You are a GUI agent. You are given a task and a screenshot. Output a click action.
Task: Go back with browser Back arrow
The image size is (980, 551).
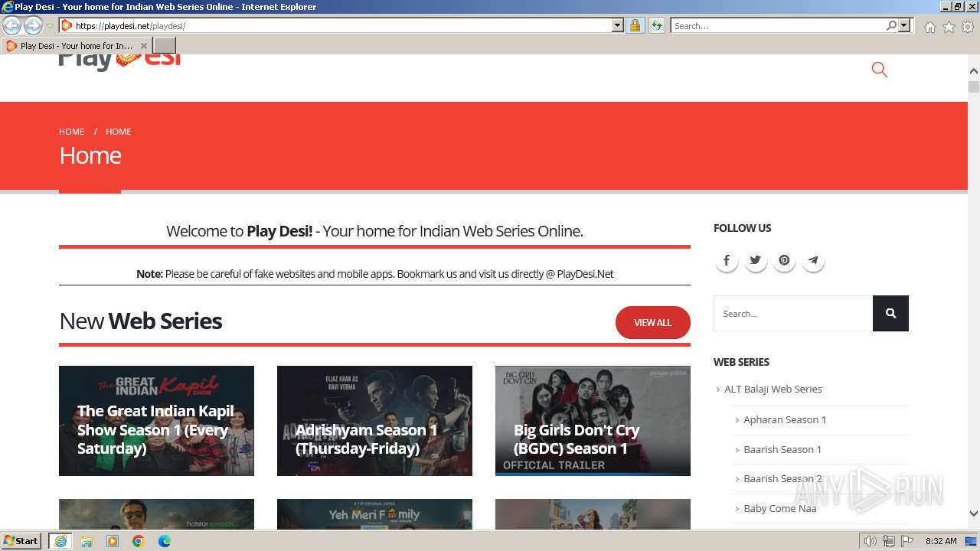(12, 25)
